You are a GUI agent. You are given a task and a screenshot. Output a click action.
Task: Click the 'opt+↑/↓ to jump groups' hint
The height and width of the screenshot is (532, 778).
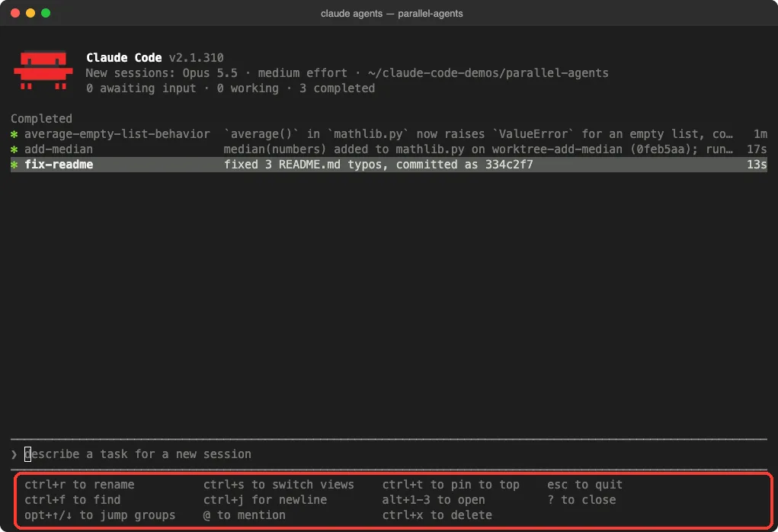100,515
